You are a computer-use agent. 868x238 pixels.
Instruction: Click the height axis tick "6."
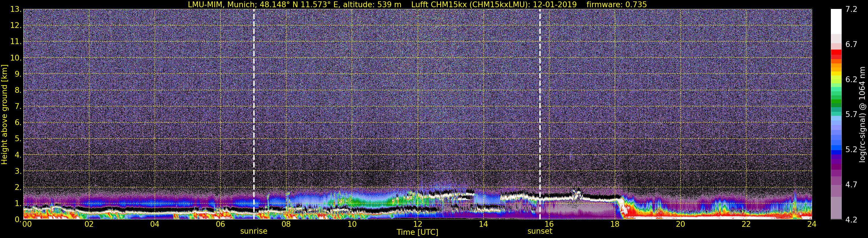coord(18,122)
